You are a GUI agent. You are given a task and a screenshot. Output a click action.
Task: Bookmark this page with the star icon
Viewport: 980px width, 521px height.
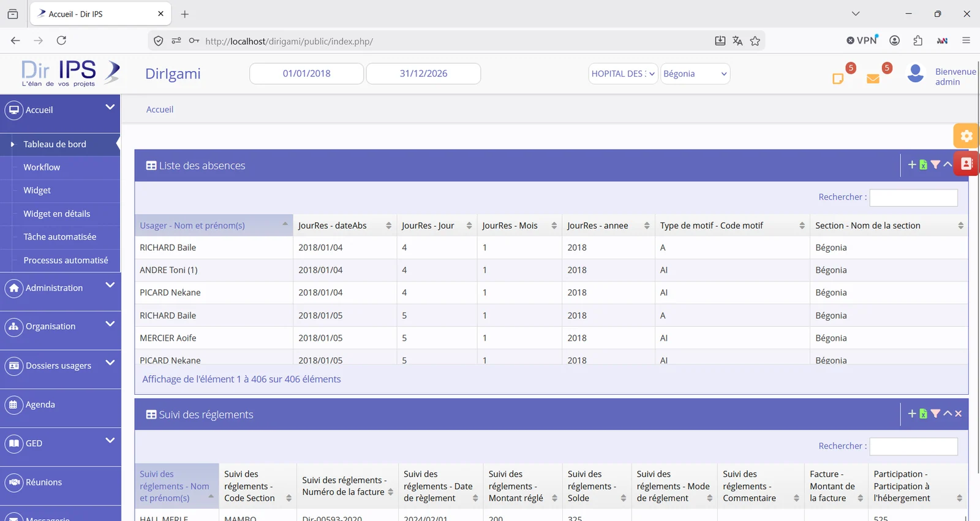755,40
